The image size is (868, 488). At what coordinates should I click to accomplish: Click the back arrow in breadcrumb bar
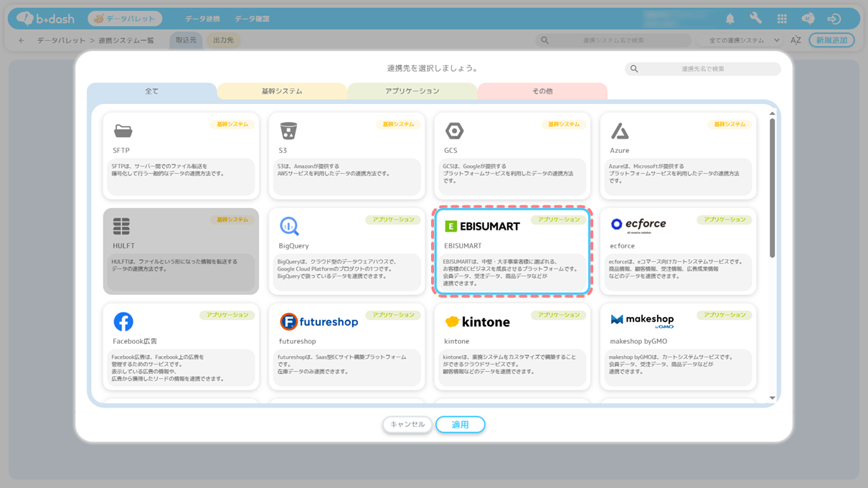pos(22,40)
